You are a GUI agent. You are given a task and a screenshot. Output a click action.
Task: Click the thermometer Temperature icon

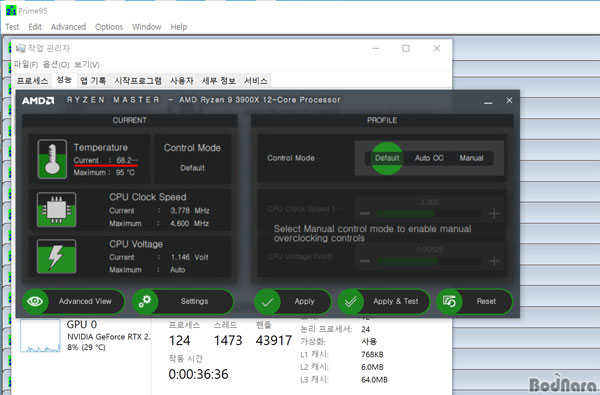(x=52, y=159)
